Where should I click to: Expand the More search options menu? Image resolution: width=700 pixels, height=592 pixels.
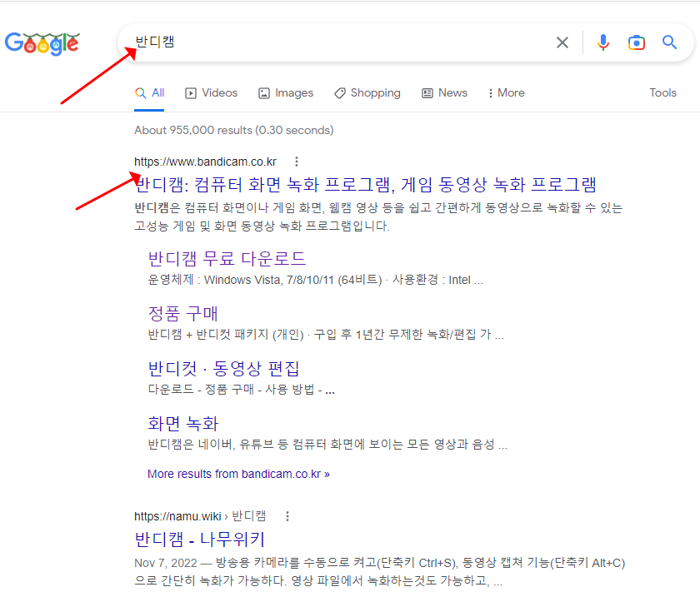[507, 92]
